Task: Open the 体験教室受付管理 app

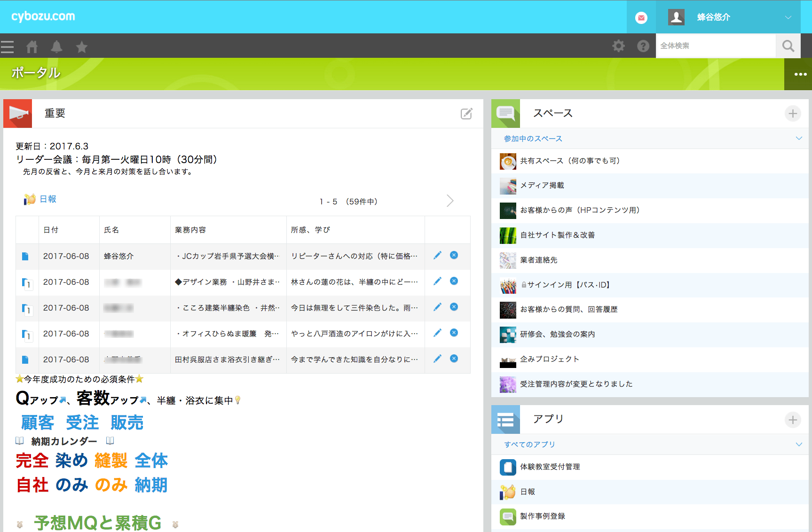Action: [550, 467]
